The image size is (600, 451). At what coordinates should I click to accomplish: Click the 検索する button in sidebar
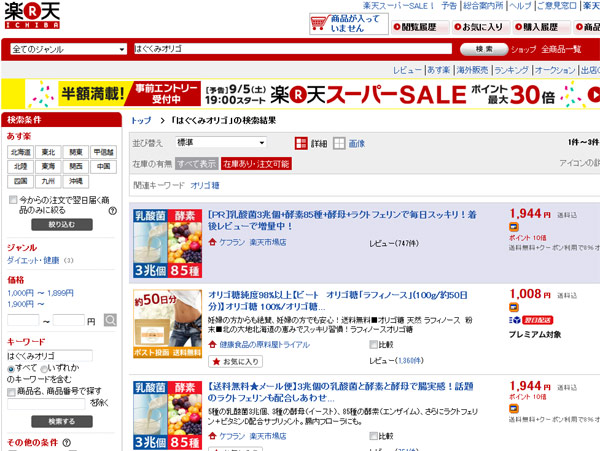pyautogui.click(x=62, y=422)
